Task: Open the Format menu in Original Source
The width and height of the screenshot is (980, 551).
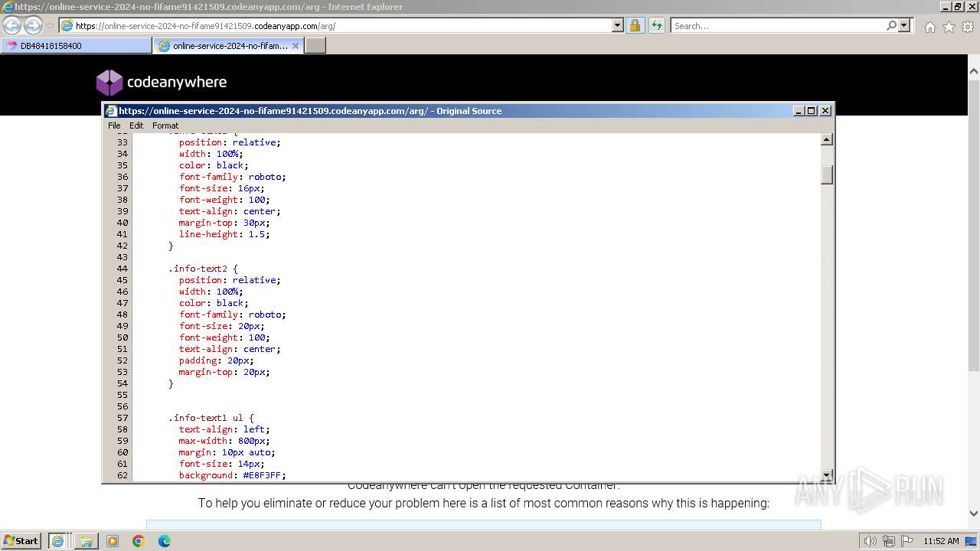Action: (x=165, y=126)
